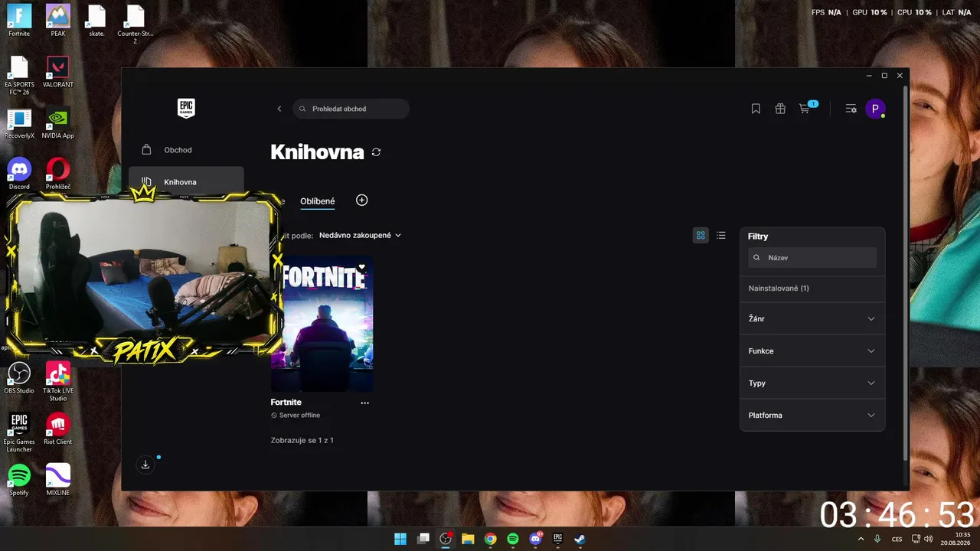Image resolution: width=980 pixels, height=551 pixels.
Task: Open Obchod in the launcher sidebar
Action: click(x=186, y=150)
